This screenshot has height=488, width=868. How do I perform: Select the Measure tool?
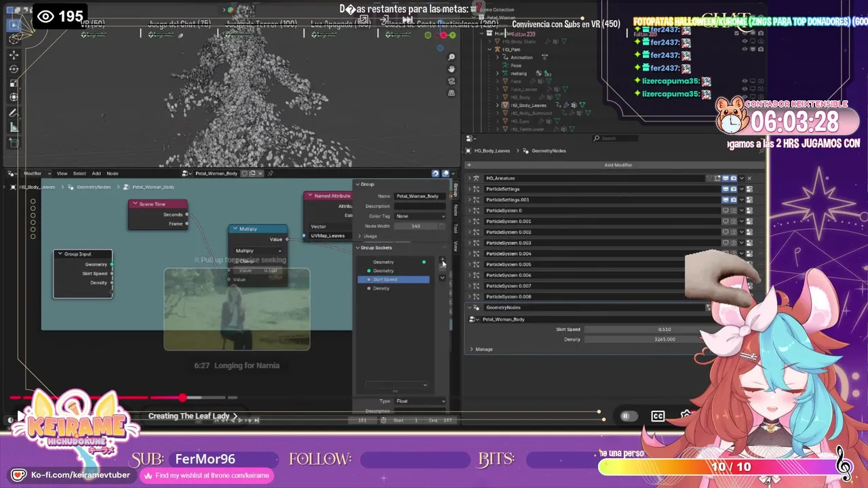pyautogui.click(x=14, y=127)
